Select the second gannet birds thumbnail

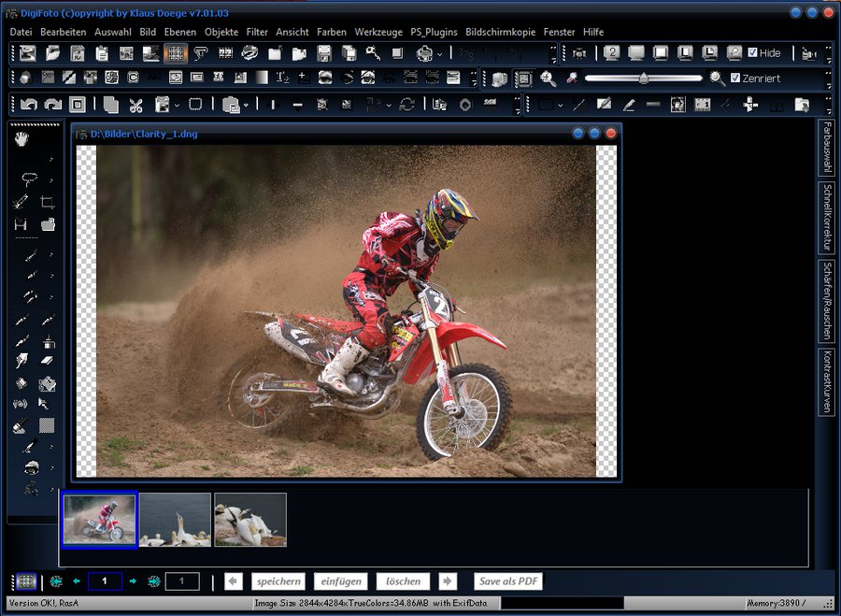[x=249, y=520]
